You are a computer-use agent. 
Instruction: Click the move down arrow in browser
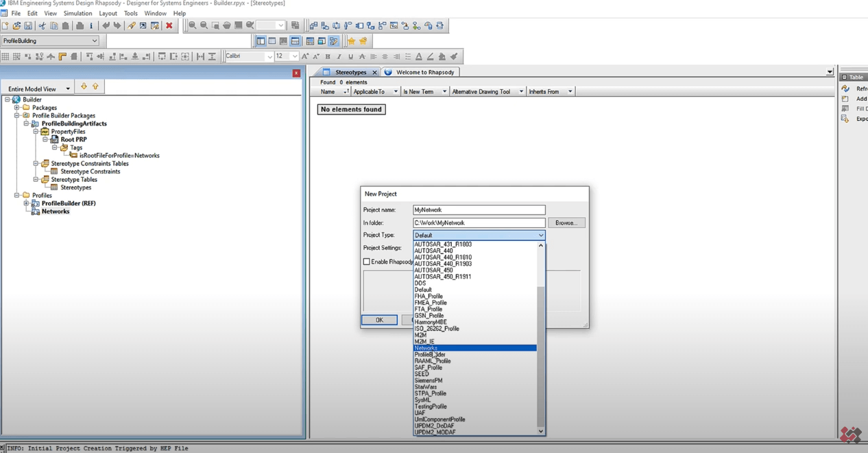84,86
